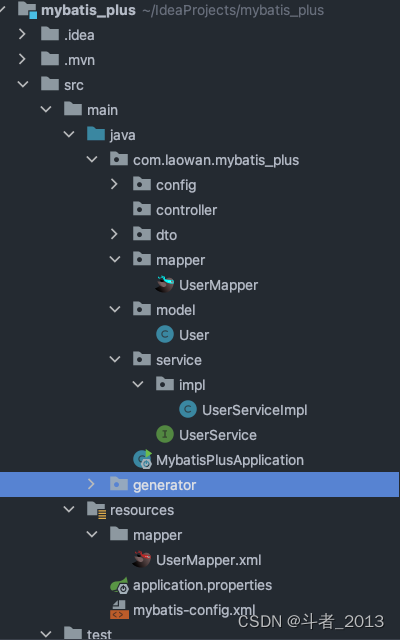Expand the .mvn folder chevron
This screenshot has width=400, height=640.
(22, 60)
